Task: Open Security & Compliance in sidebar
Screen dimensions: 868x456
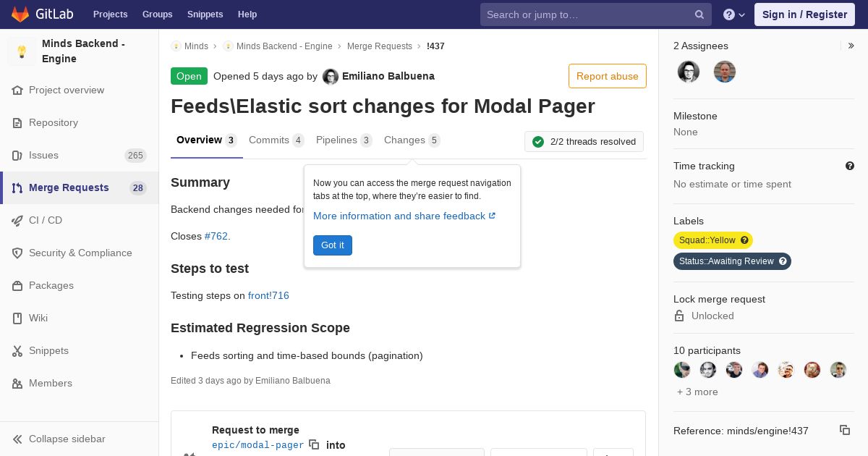Action: tap(80, 253)
